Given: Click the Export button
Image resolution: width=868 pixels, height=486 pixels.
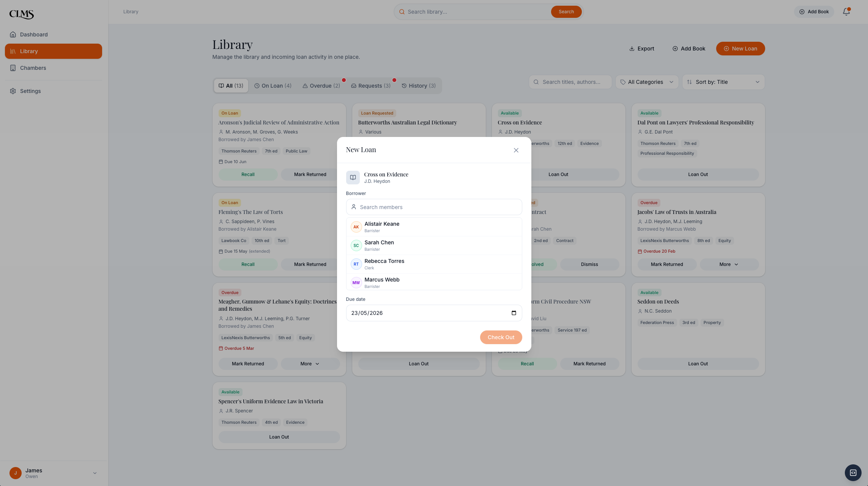Looking at the screenshot, I should pyautogui.click(x=641, y=49).
